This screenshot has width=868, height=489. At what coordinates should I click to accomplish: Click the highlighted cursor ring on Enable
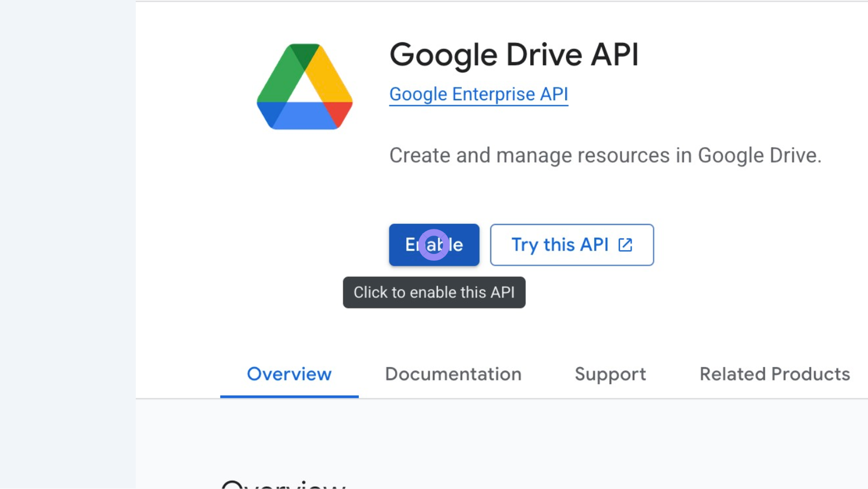(x=433, y=245)
